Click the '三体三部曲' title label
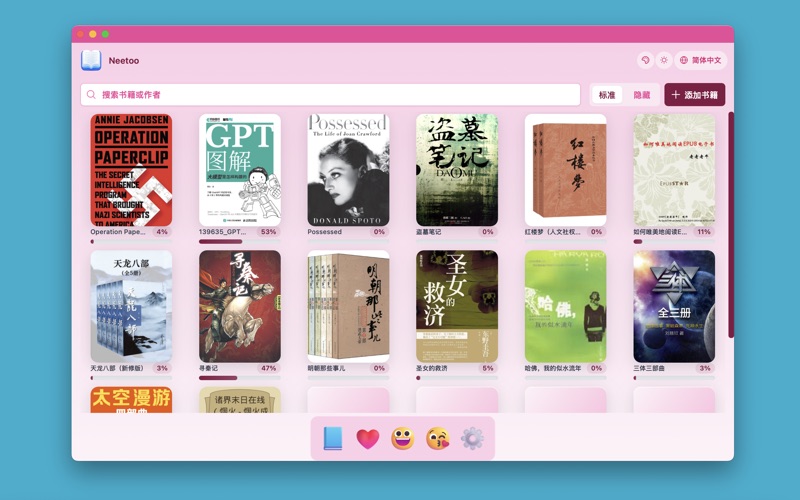The width and height of the screenshot is (800, 500). click(649, 368)
